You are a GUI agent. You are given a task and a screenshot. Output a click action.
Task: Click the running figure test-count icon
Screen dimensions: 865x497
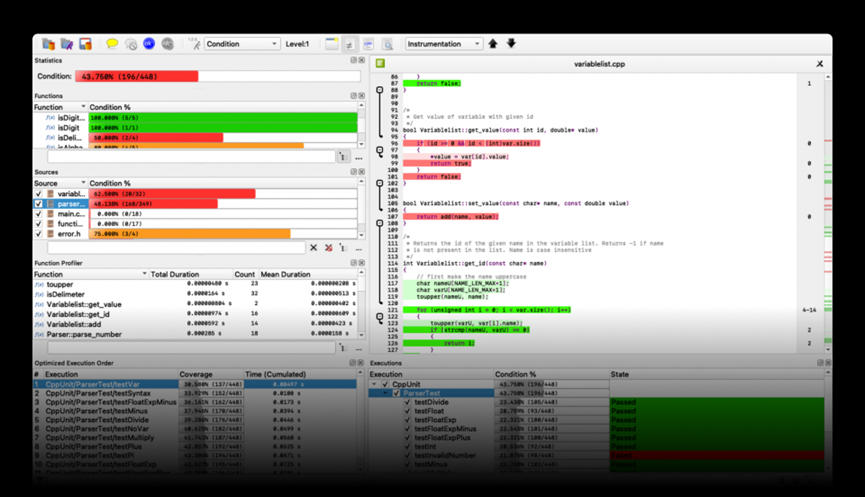click(x=194, y=44)
